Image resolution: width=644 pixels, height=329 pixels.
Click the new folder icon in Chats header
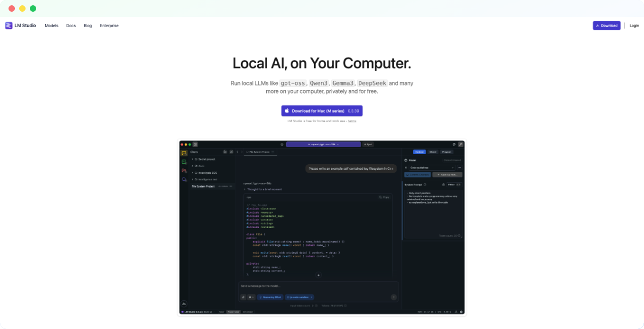point(225,152)
